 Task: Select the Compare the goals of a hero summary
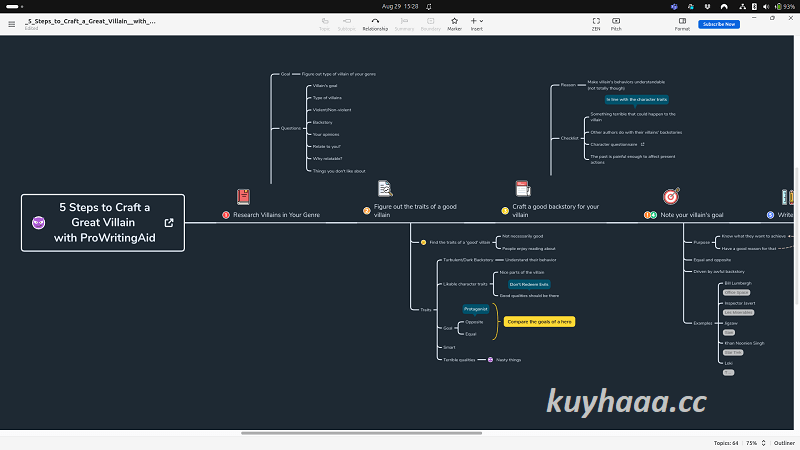(539, 321)
